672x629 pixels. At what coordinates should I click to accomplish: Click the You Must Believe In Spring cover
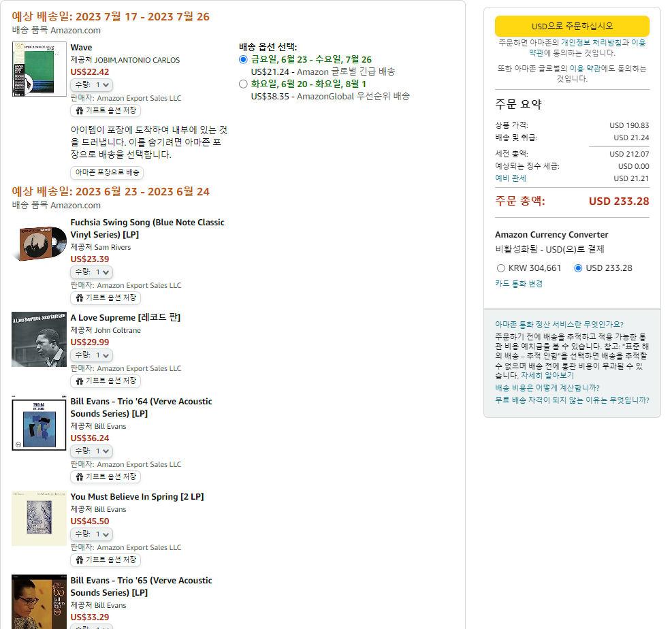click(39, 519)
